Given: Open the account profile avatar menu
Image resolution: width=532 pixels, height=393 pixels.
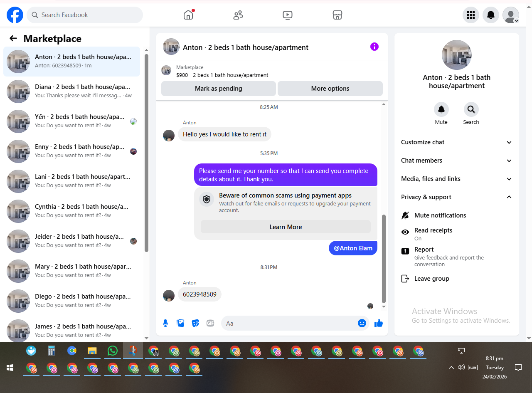Looking at the screenshot, I should (x=511, y=15).
